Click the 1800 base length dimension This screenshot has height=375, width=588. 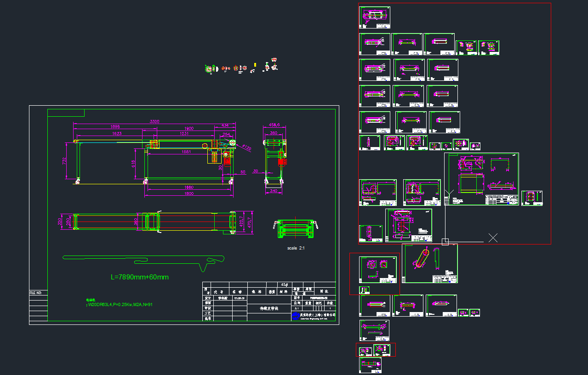(x=188, y=194)
